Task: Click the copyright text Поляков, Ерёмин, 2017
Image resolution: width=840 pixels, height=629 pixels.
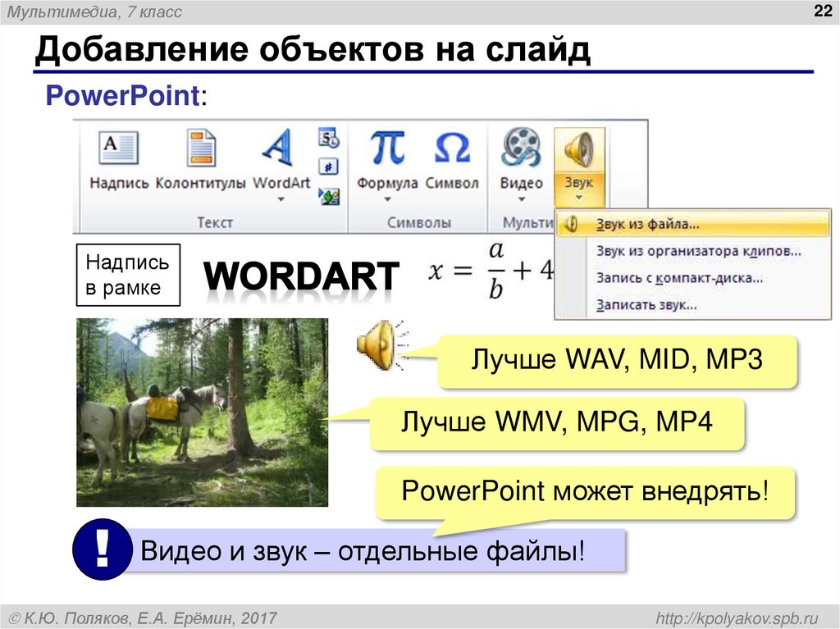Action: click(143, 618)
